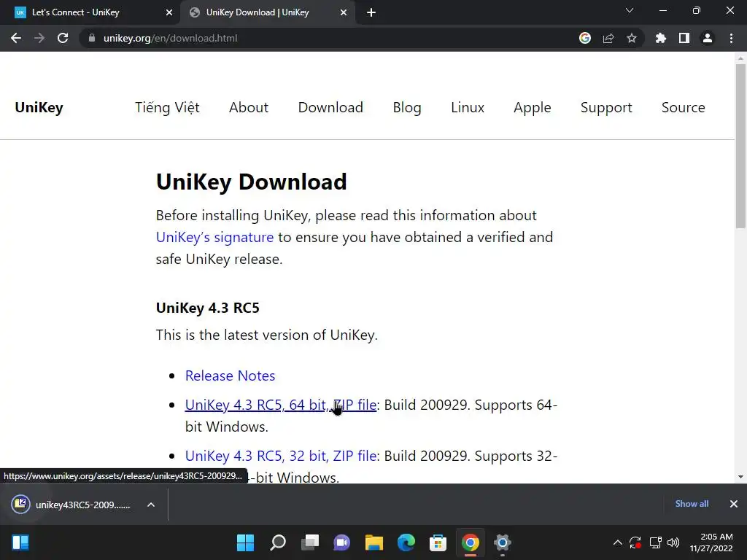Open Settings gear on taskbar
Viewport: 747px width, 560px height.
coord(502,542)
